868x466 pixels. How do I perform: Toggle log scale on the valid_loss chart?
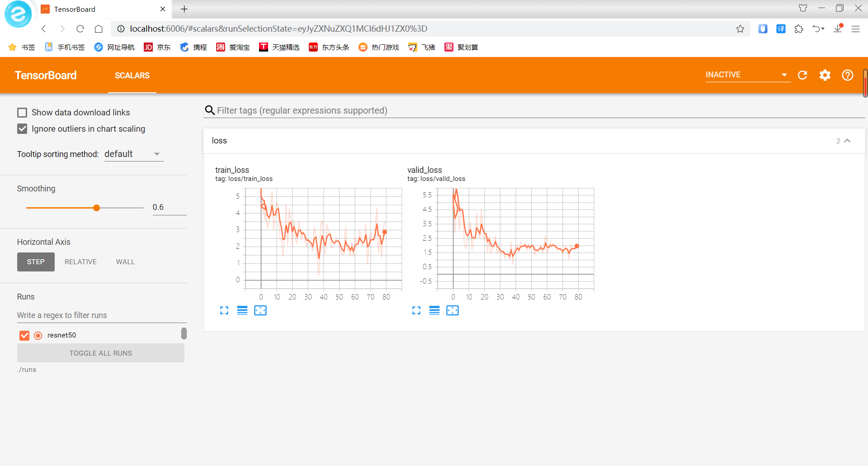[x=434, y=310]
